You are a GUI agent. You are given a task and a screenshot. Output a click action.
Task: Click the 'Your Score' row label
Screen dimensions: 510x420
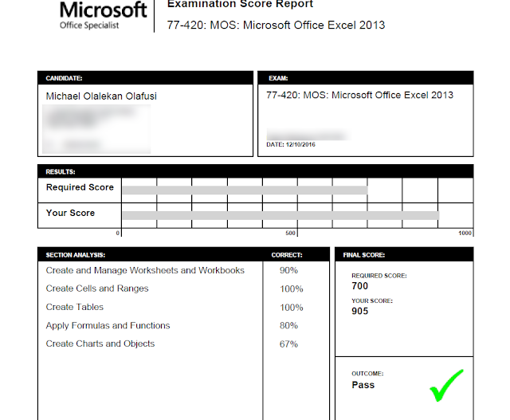(70, 213)
